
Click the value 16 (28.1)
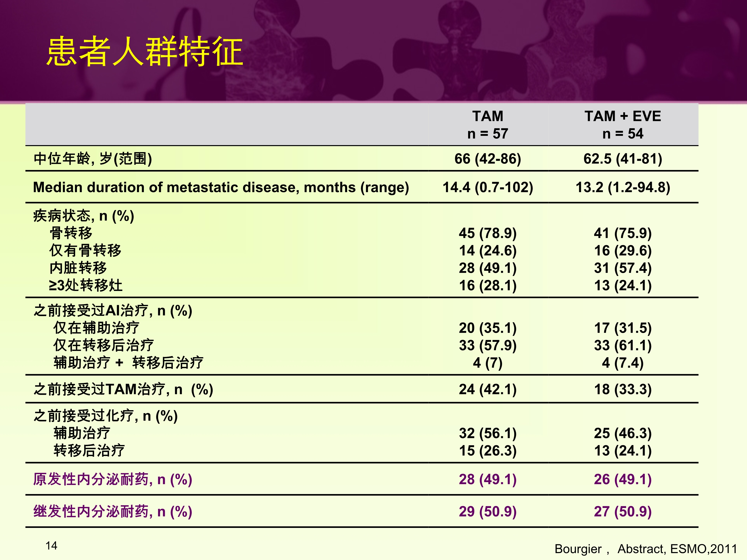click(488, 286)
